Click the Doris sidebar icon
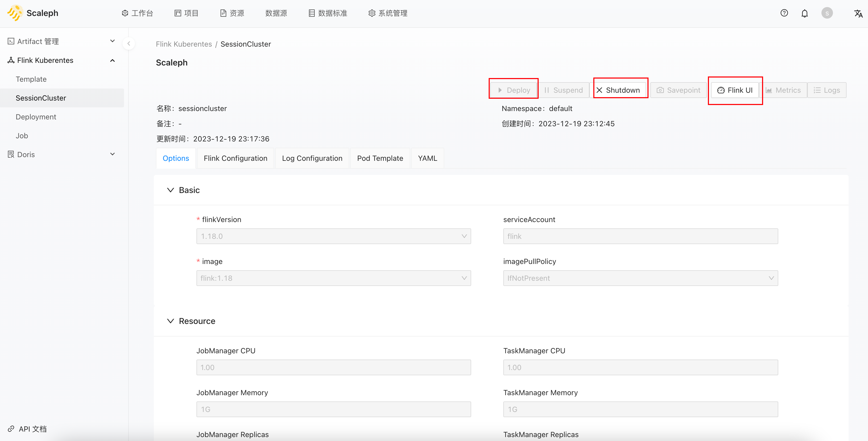The width and height of the screenshot is (868, 441). coord(11,154)
